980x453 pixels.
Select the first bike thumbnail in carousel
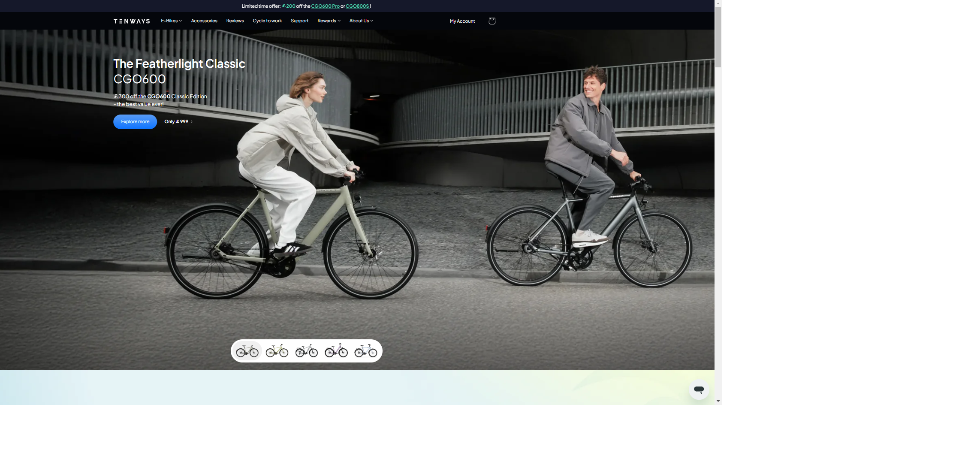tap(247, 351)
